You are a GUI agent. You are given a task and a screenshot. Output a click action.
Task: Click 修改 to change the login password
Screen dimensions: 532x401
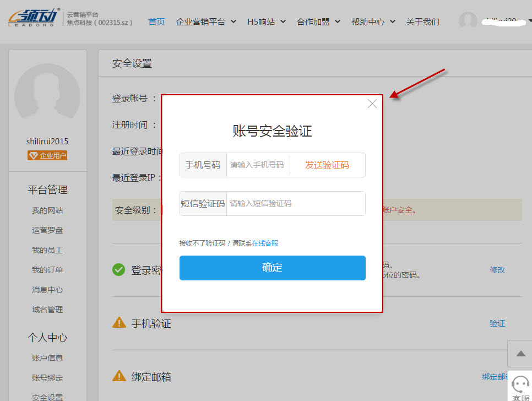coord(497,270)
